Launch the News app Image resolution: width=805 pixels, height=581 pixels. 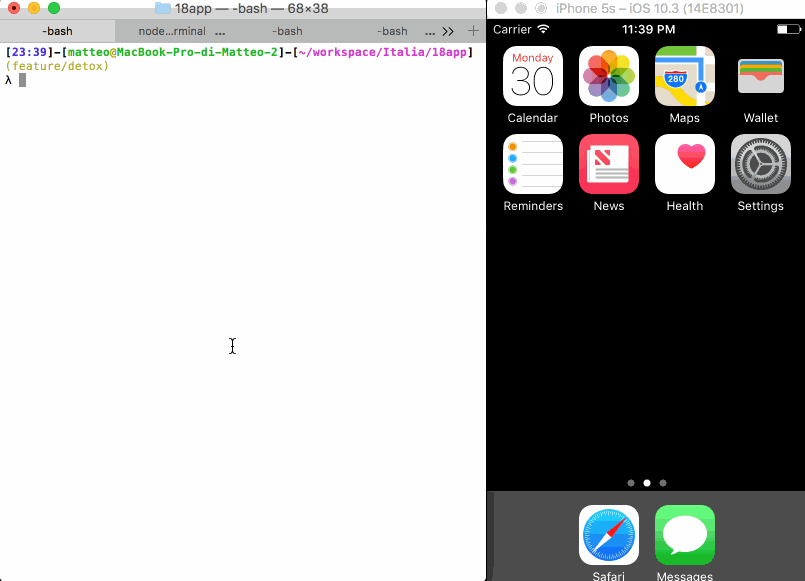click(608, 164)
